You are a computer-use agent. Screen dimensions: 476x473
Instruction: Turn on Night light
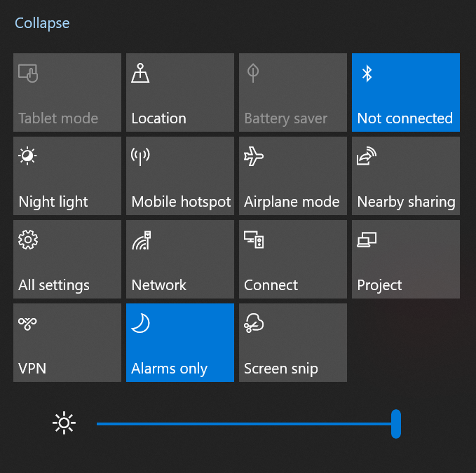(x=67, y=176)
